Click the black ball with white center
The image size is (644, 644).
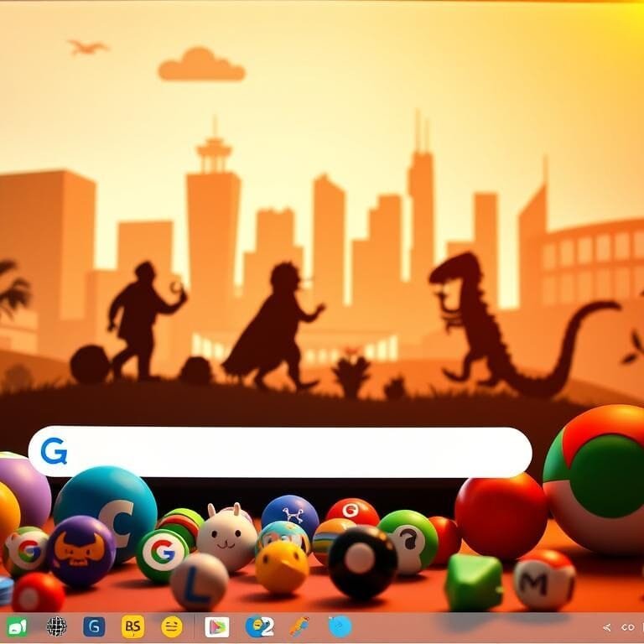362,563
